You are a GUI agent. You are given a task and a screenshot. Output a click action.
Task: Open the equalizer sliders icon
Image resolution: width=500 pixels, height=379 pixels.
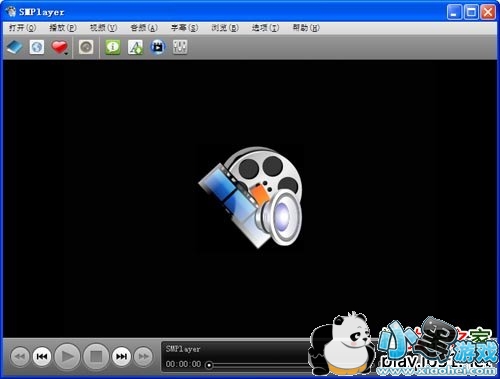(180, 47)
